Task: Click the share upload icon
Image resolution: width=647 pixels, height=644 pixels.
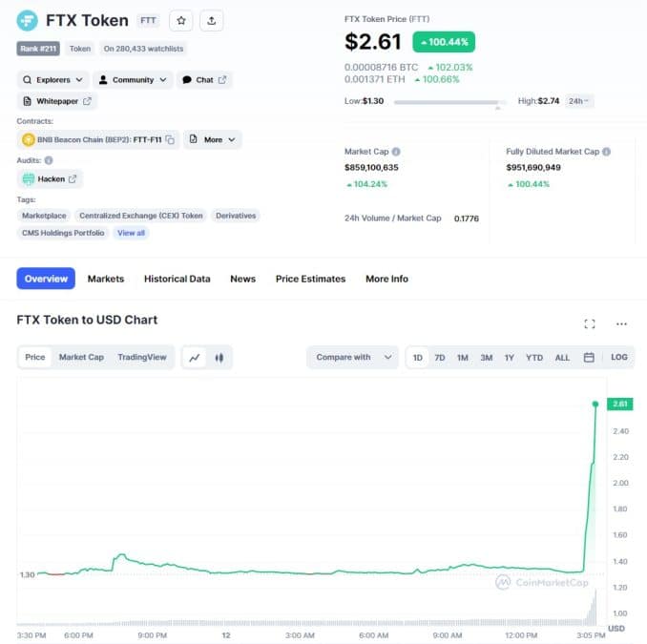Action: [x=211, y=21]
